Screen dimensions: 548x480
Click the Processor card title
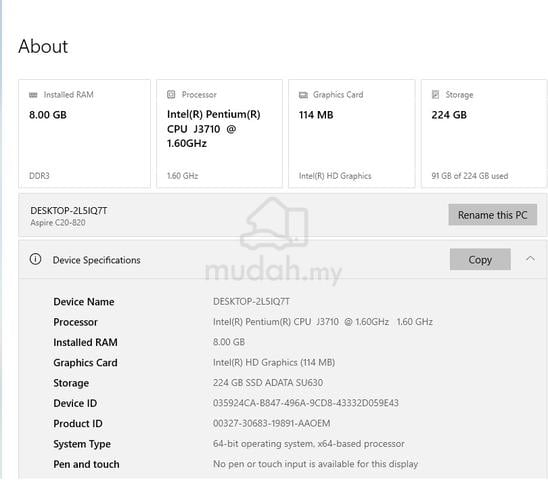199,94
